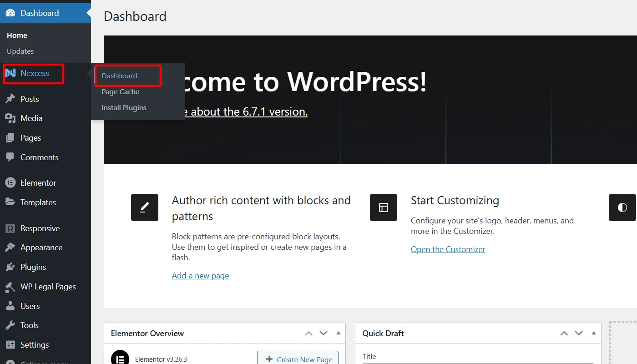Move Quick Draft panel down
The height and width of the screenshot is (364, 637).
(579, 334)
